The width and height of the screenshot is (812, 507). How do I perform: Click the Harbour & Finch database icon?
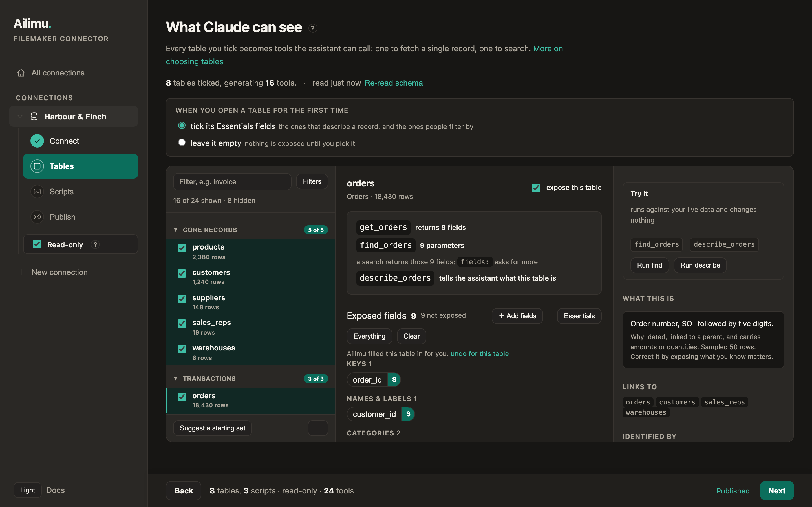[x=34, y=116]
